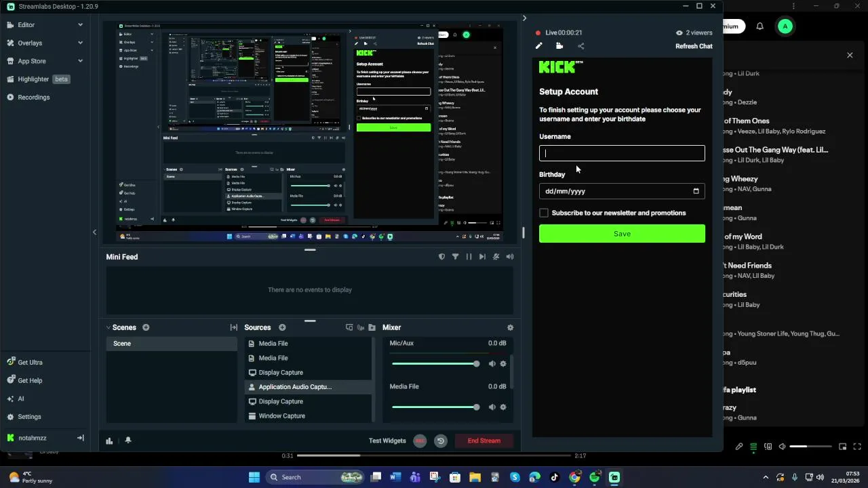
Task: Click Refresh Chat
Action: [694, 46]
